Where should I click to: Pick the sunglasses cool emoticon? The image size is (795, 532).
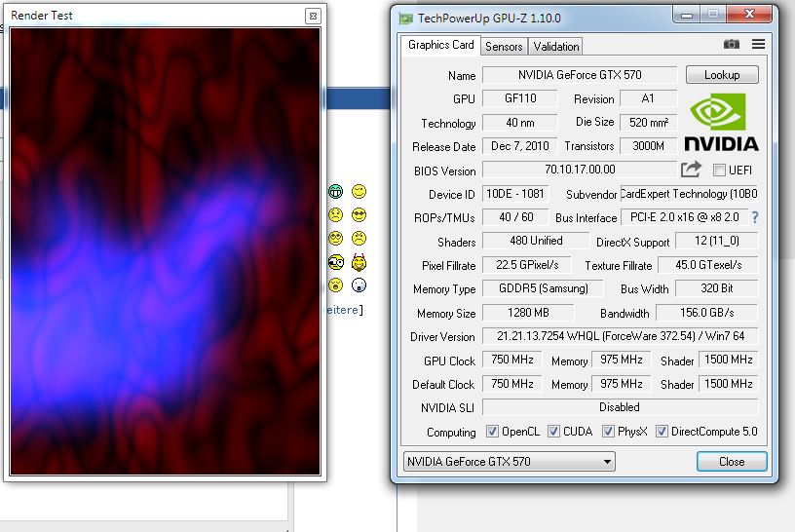tap(359, 215)
